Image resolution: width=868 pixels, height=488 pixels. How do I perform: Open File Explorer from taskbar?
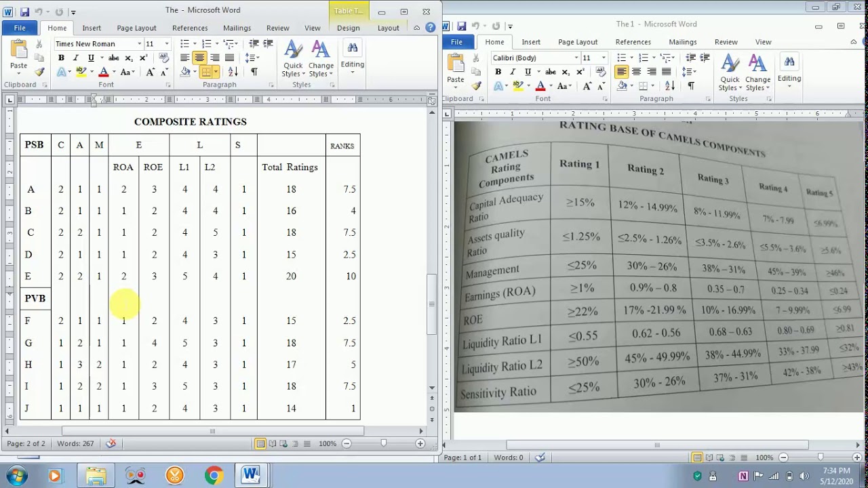coord(95,475)
